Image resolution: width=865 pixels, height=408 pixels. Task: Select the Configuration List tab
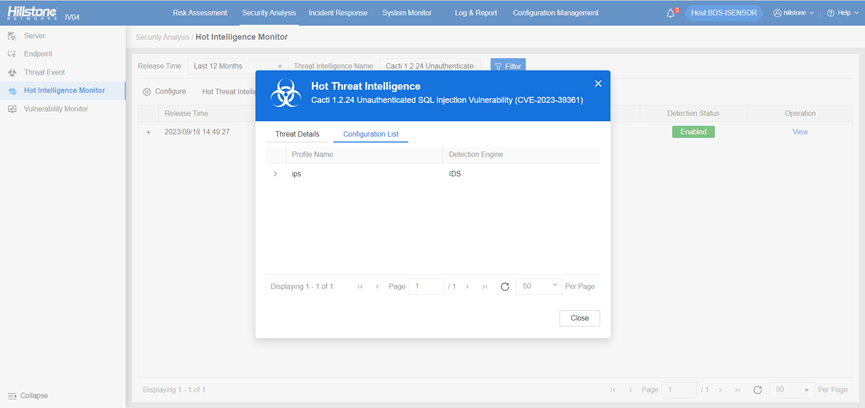click(371, 134)
